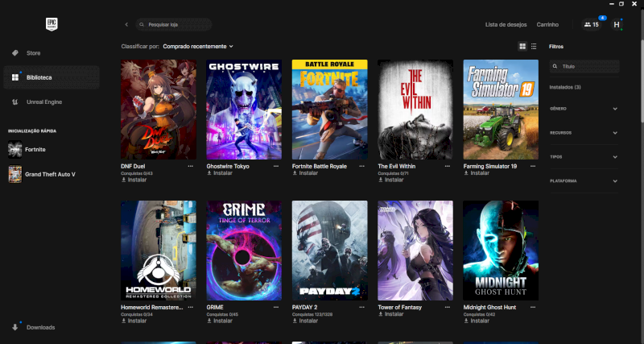Viewport: 644px width, 344px height.
Task: Open the Biblioteca section label
Action: [x=39, y=77]
